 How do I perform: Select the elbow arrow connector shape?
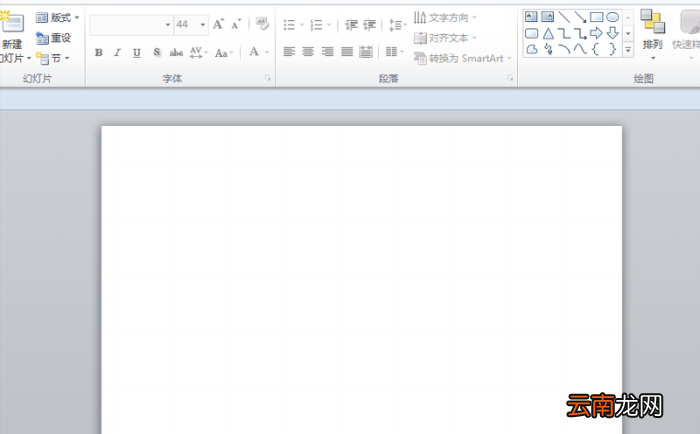tap(580, 33)
